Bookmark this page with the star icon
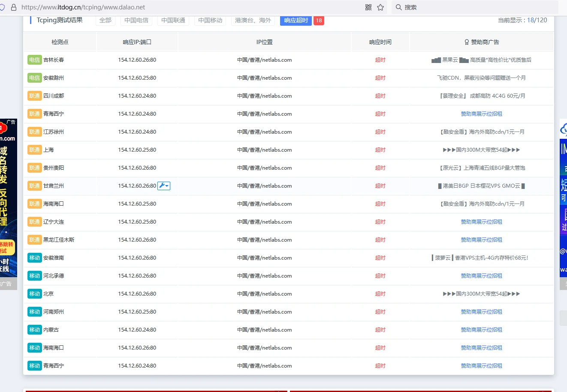This screenshot has height=392, width=567. coord(380,7)
